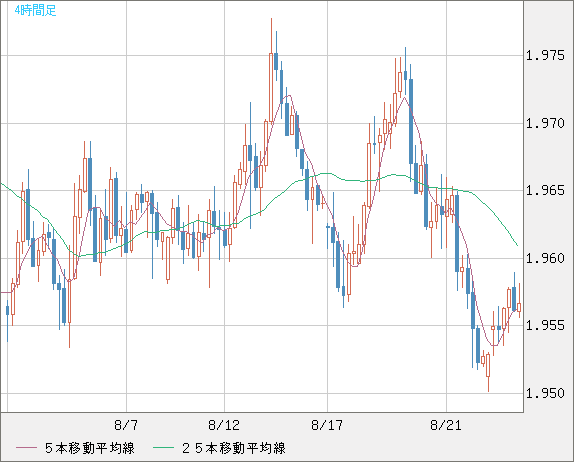Select the 1.950 price axis label
The height and width of the screenshot is (462, 574).
545,394
